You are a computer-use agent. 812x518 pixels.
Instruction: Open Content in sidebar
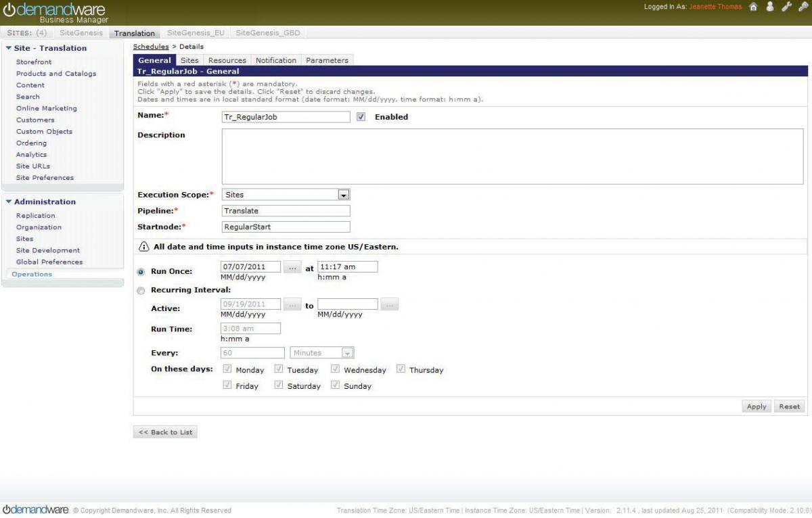coord(30,85)
